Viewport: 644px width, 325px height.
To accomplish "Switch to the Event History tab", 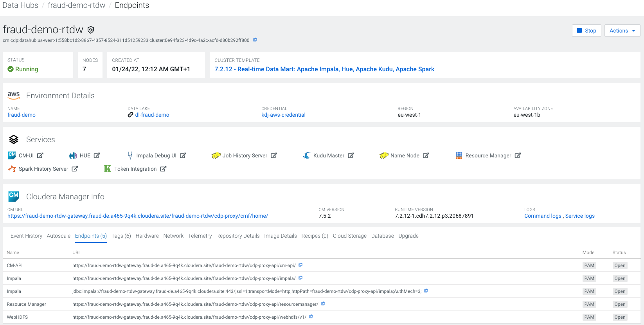I will click(x=26, y=236).
